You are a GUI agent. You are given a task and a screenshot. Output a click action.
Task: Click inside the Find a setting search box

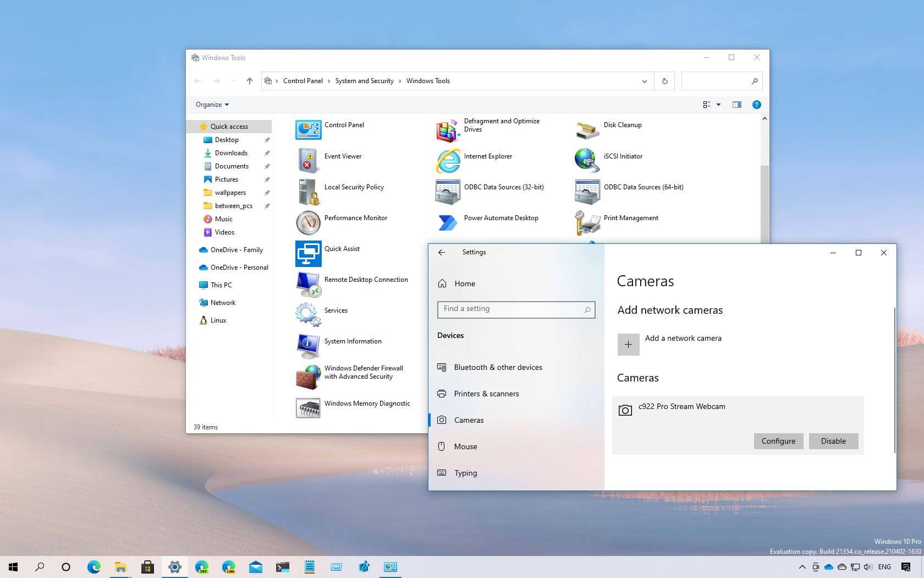tap(512, 309)
